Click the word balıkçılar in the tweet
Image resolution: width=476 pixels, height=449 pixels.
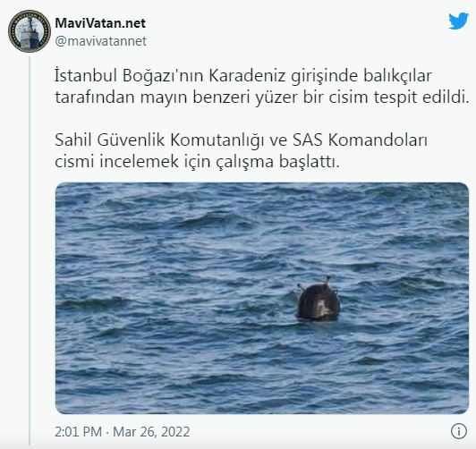point(397,76)
